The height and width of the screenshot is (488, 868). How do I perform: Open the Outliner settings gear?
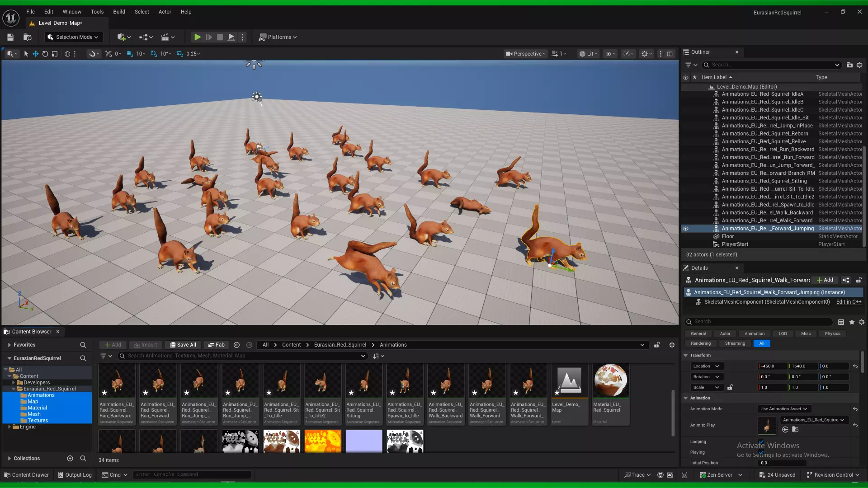pyautogui.click(x=859, y=65)
